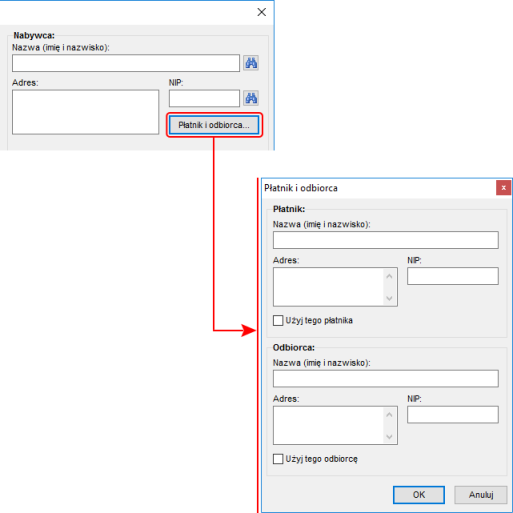Cancel the dialog with Anuluj
Screen dimensions: 513x513
coord(481,495)
